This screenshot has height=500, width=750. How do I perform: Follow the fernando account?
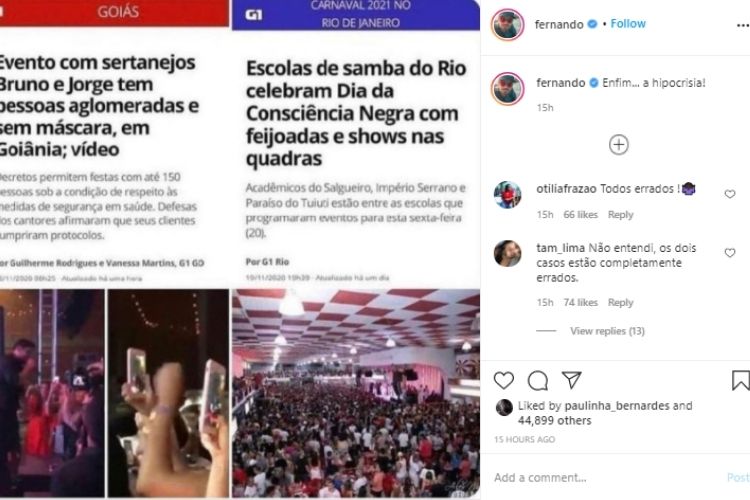[x=628, y=23]
